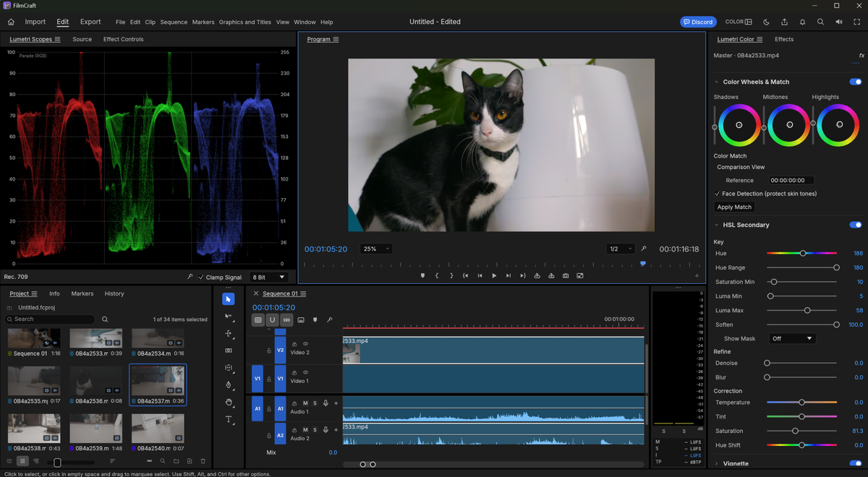Hide Video 2 track eye icon
The width and height of the screenshot is (868, 477).
(305, 344)
